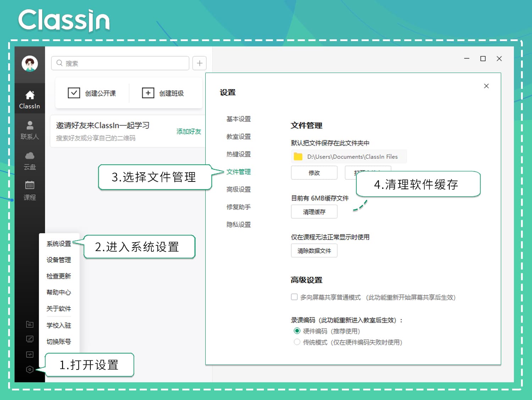Click the 清理缓存 button
This screenshot has height=400, width=532.
[x=314, y=212]
